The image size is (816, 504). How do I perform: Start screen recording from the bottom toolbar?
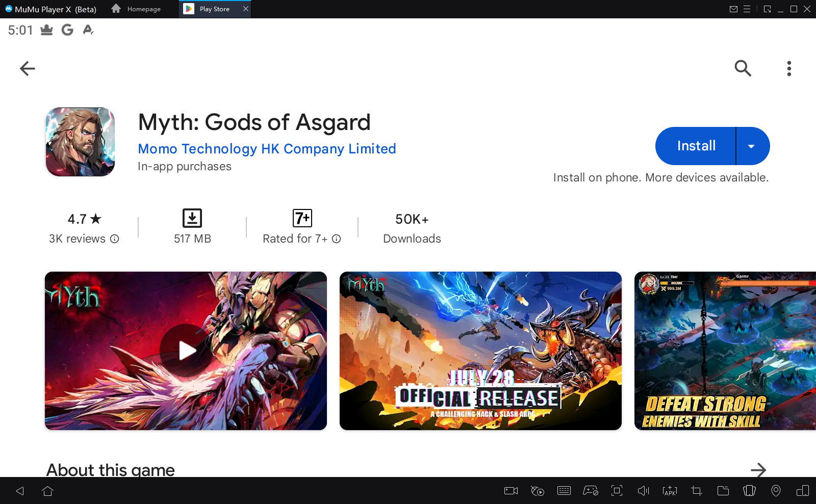[511, 491]
